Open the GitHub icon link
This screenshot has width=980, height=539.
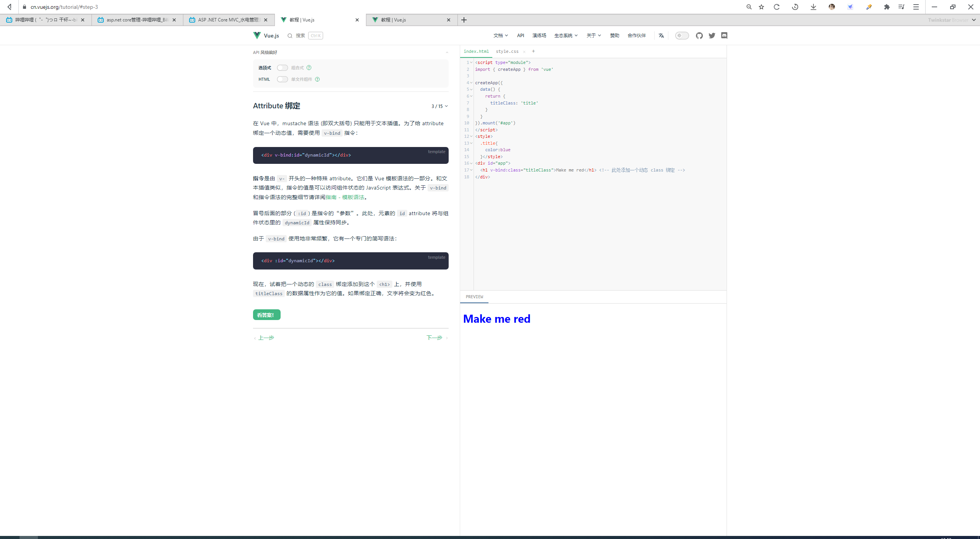tap(699, 36)
